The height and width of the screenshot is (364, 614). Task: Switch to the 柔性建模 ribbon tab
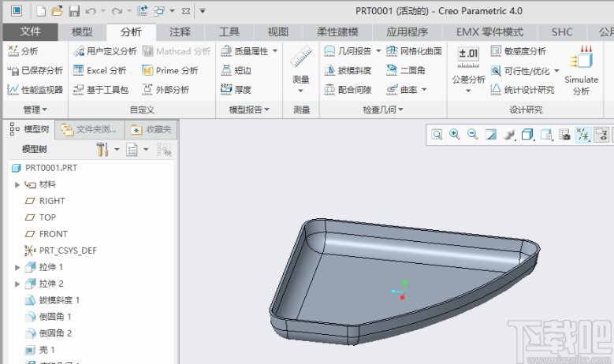tap(337, 32)
